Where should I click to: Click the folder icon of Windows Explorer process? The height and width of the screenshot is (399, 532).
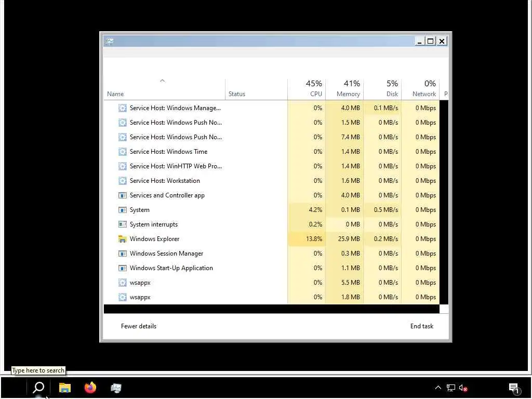123,239
